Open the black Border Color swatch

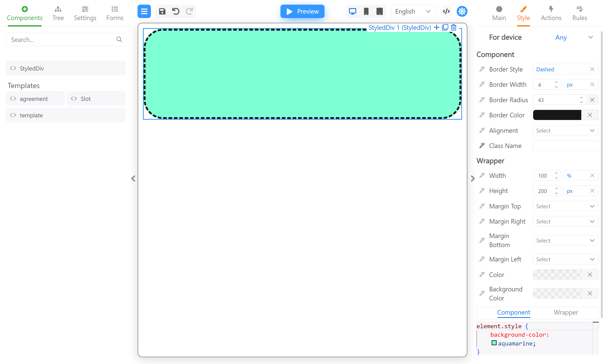tap(557, 115)
